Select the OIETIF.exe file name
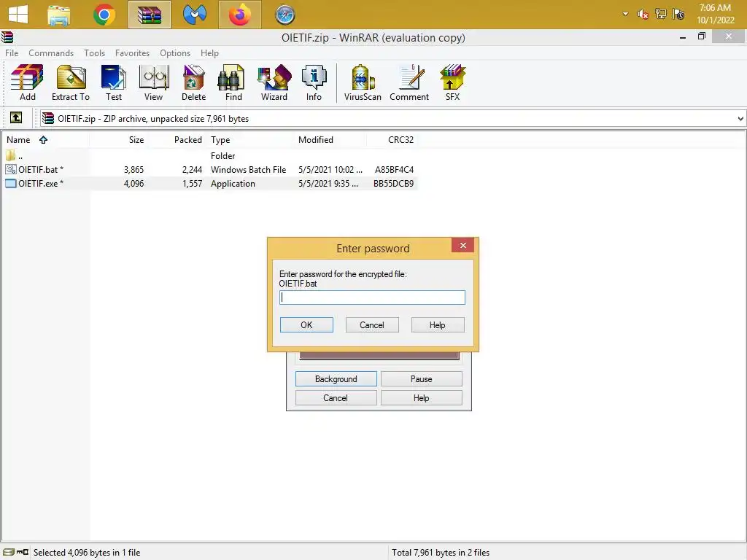The height and width of the screenshot is (560, 747). point(41,183)
